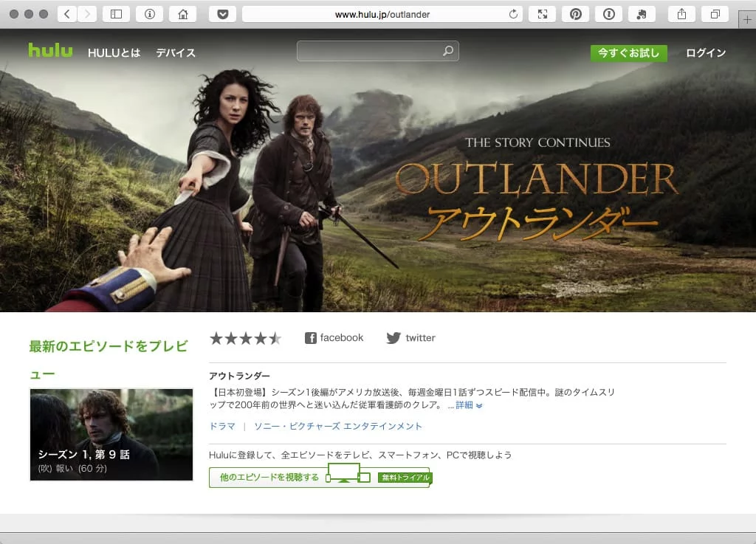Start trial with 今すぐお試し button

(x=629, y=53)
